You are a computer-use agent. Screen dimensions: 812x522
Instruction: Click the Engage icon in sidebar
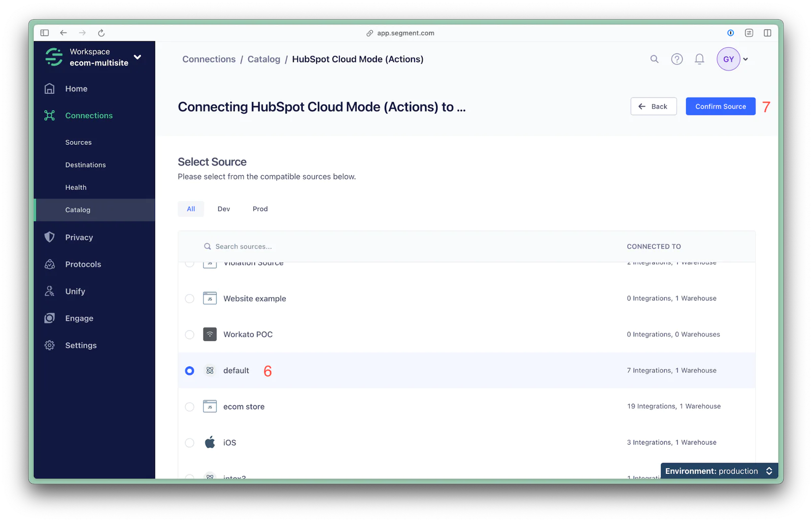(x=50, y=318)
